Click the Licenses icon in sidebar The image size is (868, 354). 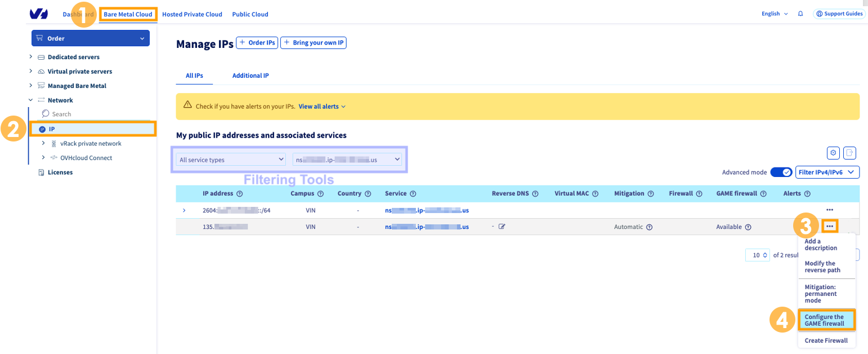coord(41,172)
